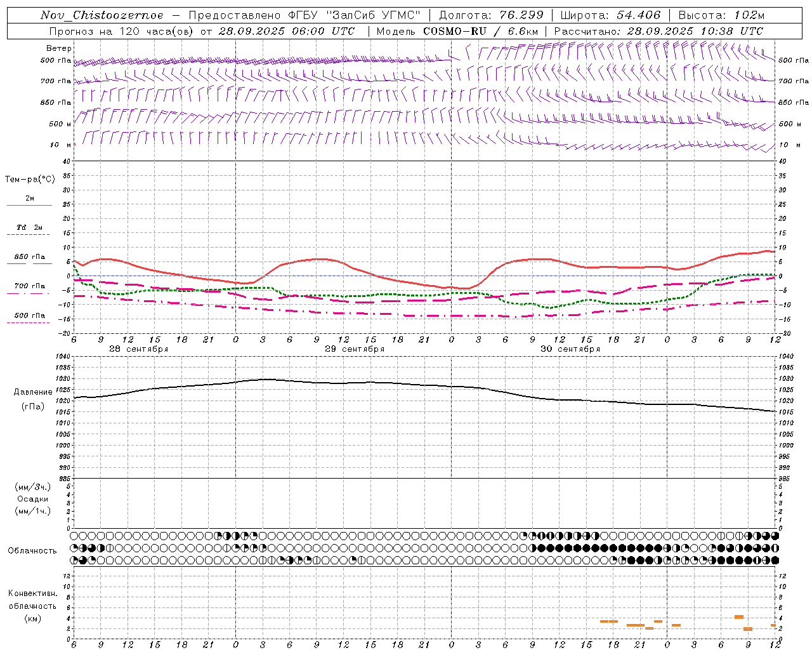Click the 850 гПа temperature legend entry
This screenshot has height=650, width=812.
click(x=30, y=257)
